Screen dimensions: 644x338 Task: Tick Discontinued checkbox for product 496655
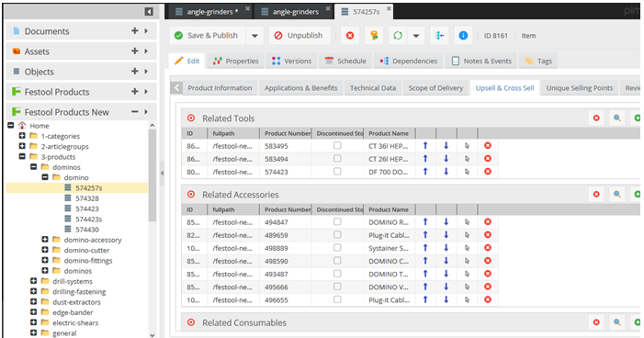(337, 299)
